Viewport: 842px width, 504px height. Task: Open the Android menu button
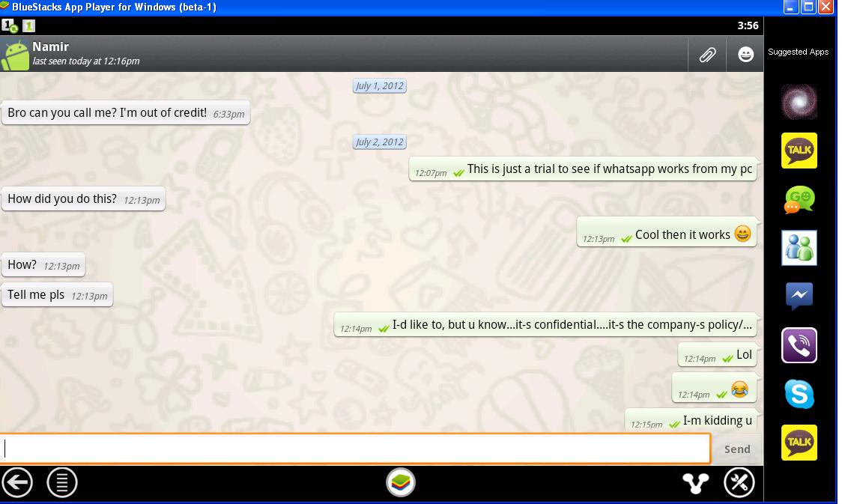61,482
